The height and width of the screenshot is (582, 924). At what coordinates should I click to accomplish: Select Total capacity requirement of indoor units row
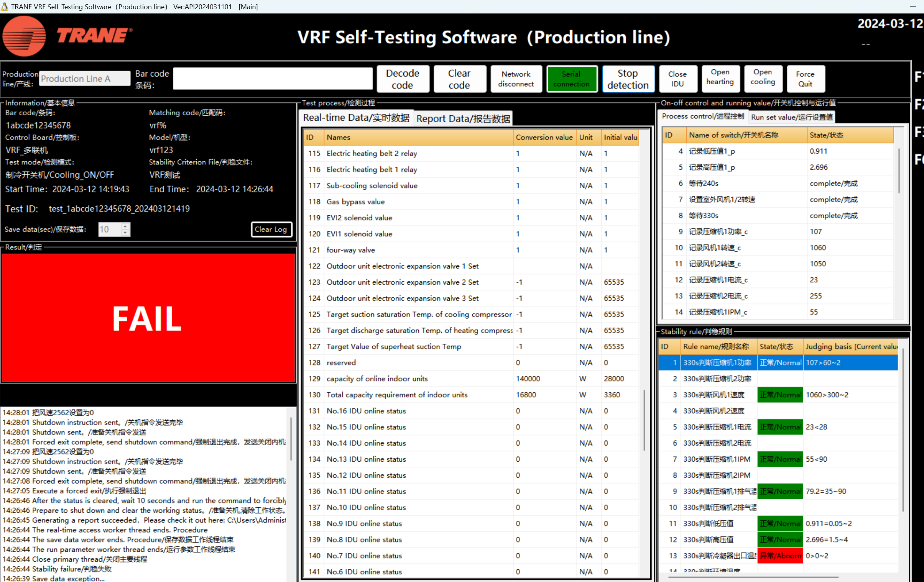coord(472,395)
